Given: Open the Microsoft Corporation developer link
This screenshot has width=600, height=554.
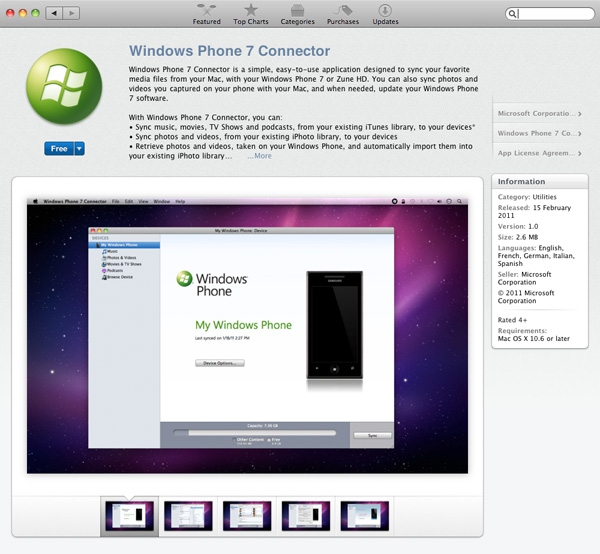Looking at the screenshot, I should pos(536,113).
